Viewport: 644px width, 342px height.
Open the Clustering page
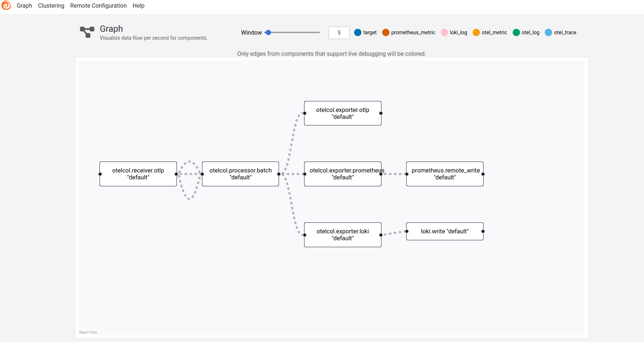pos(51,6)
